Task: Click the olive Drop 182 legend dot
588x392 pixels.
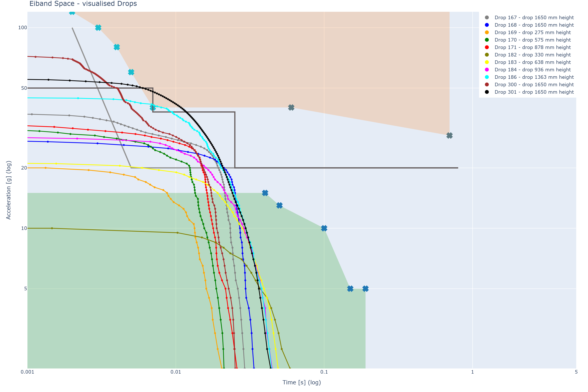Action: (487, 55)
